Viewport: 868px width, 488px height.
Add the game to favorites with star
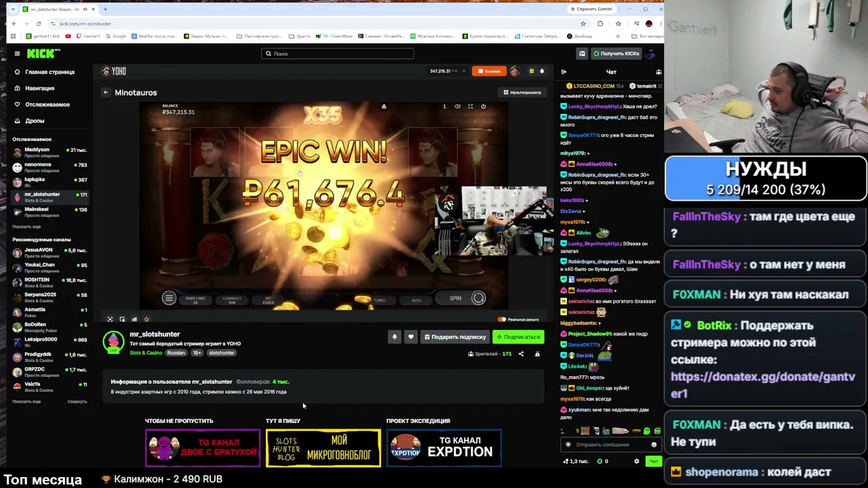tap(146, 319)
